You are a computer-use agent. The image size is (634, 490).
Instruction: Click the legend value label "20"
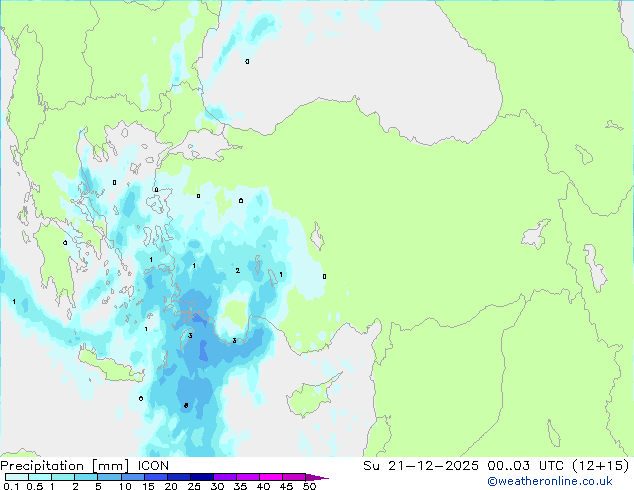coord(171,486)
